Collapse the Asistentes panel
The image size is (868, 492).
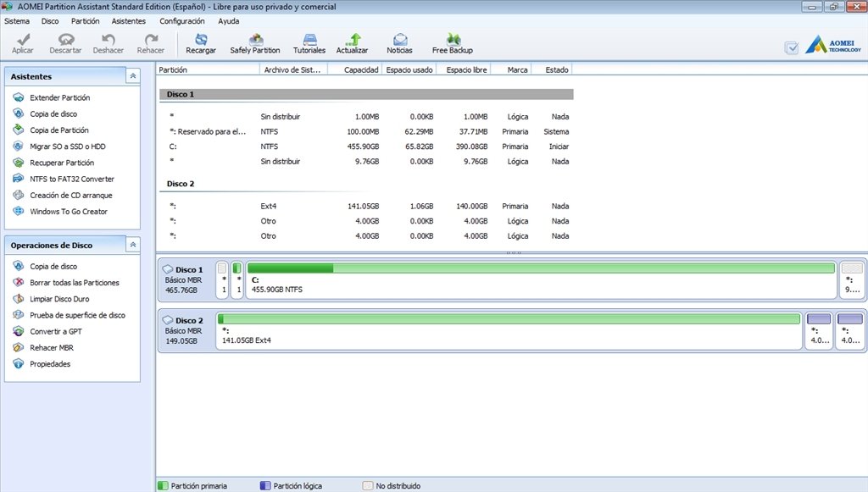[x=132, y=76]
